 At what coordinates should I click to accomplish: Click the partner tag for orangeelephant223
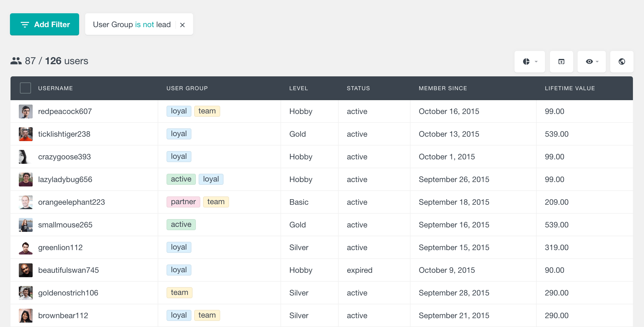pos(183,202)
